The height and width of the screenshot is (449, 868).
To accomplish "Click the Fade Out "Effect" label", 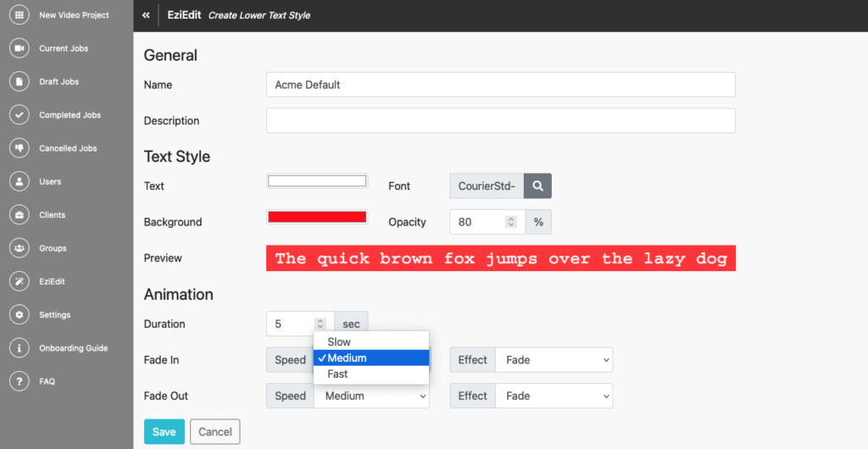I will click(473, 396).
